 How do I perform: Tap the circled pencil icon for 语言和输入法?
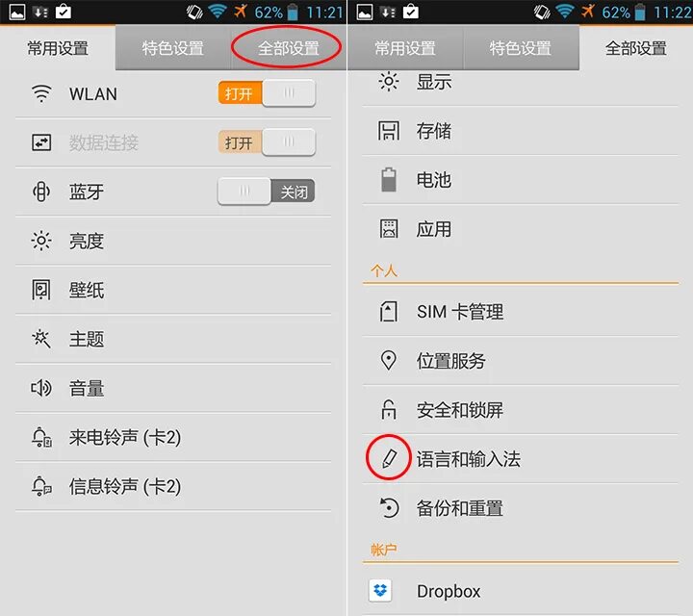click(x=389, y=458)
